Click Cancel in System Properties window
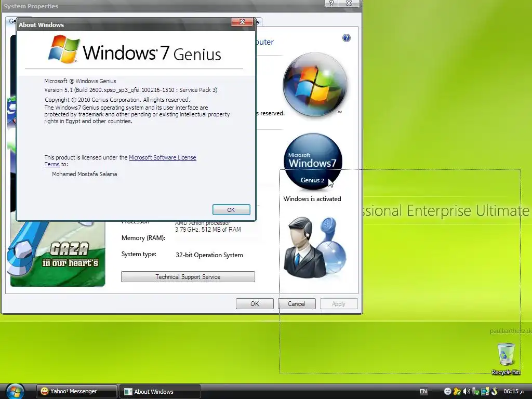Image resolution: width=532 pixels, height=399 pixels. pyautogui.click(x=297, y=303)
